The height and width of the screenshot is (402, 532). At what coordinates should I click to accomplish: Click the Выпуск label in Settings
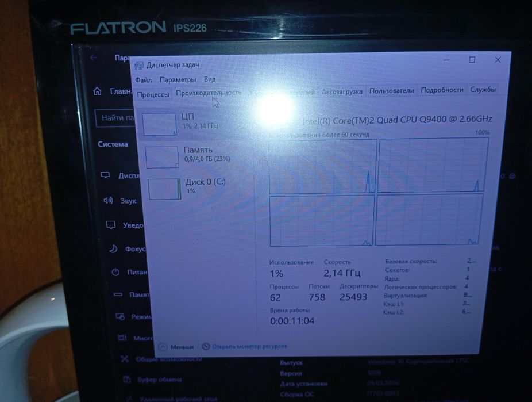[291, 363]
